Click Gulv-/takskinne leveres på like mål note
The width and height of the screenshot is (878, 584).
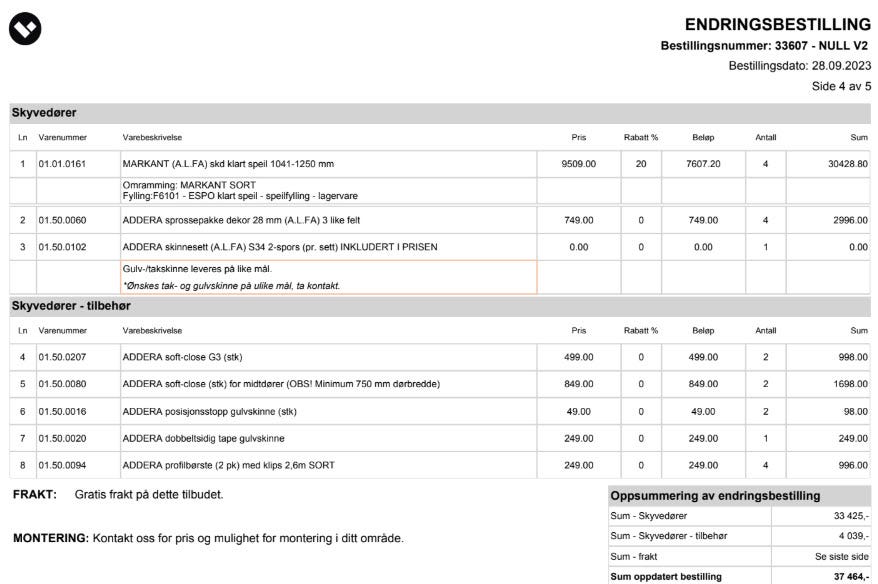coord(197,269)
